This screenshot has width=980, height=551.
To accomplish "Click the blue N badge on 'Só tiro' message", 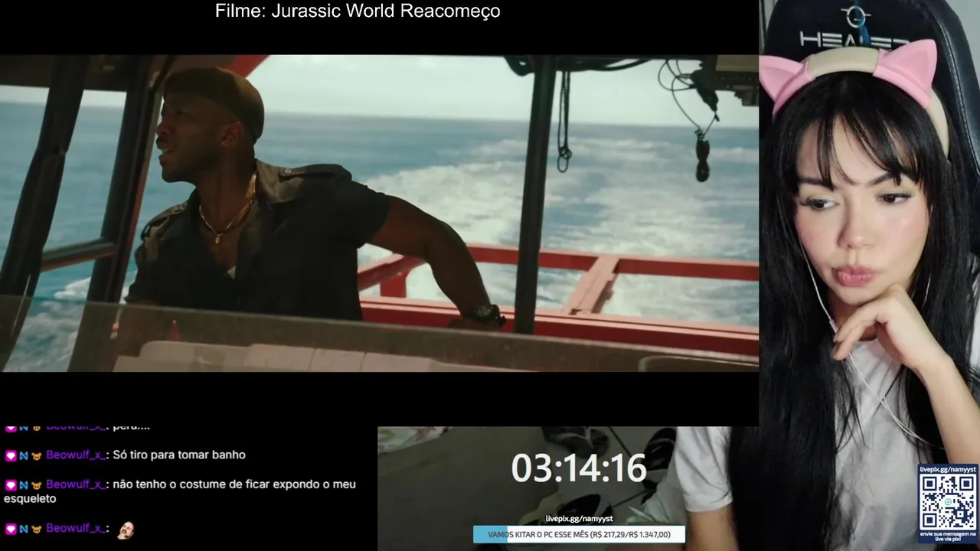I will click(24, 455).
